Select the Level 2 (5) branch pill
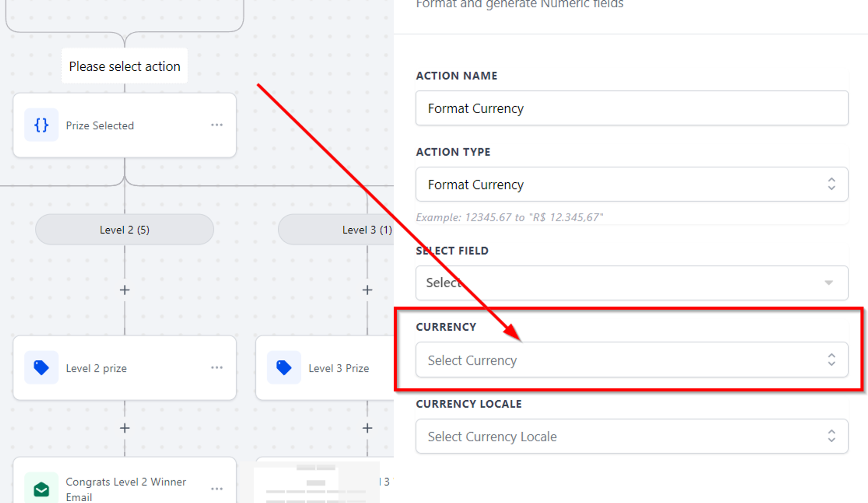 click(x=125, y=230)
